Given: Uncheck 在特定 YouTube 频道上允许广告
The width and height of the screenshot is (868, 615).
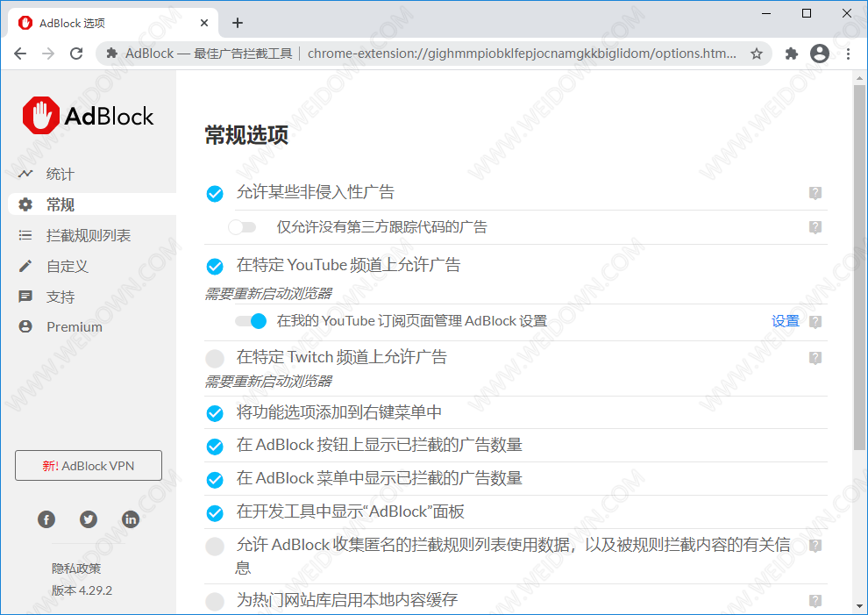Looking at the screenshot, I should 215,267.
